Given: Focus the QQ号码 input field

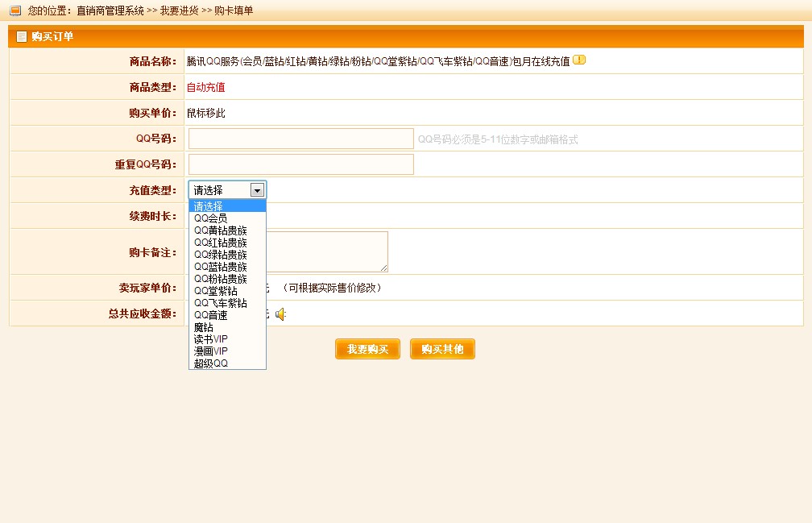Looking at the screenshot, I should pyautogui.click(x=301, y=139).
